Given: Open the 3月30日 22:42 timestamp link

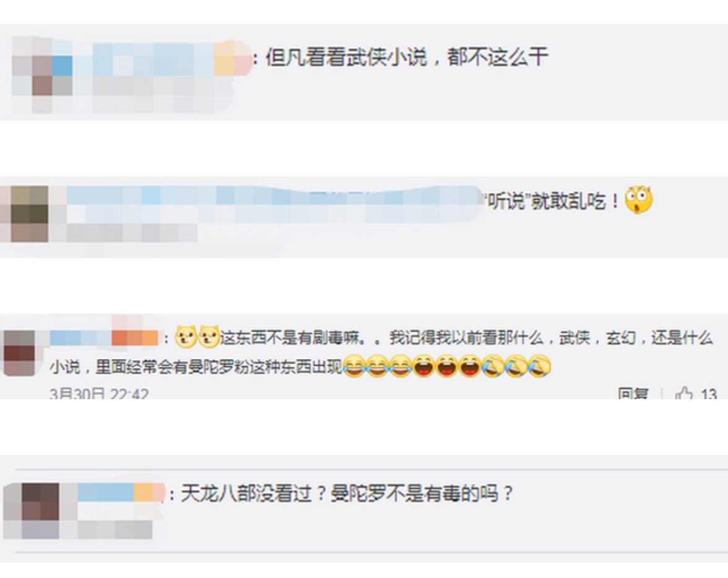Looking at the screenshot, I should pyautogui.click(x=99, y=394).
